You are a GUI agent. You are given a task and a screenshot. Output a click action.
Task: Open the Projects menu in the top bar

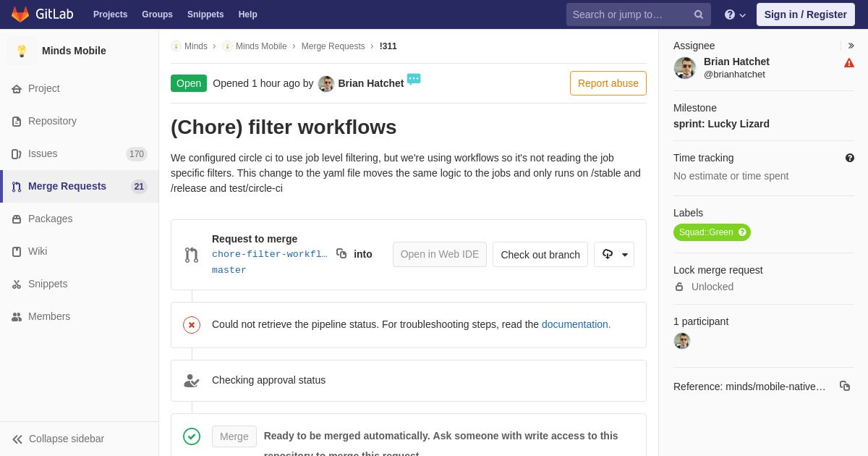pyautogui.click(x=110, y=14)
